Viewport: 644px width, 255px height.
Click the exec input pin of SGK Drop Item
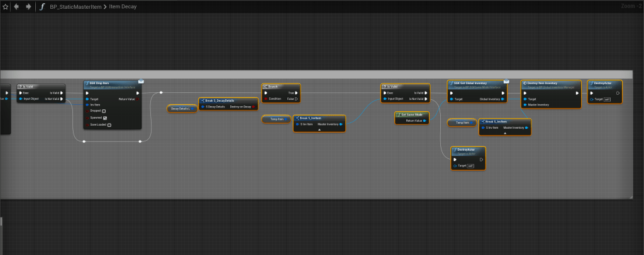[87, 93]
